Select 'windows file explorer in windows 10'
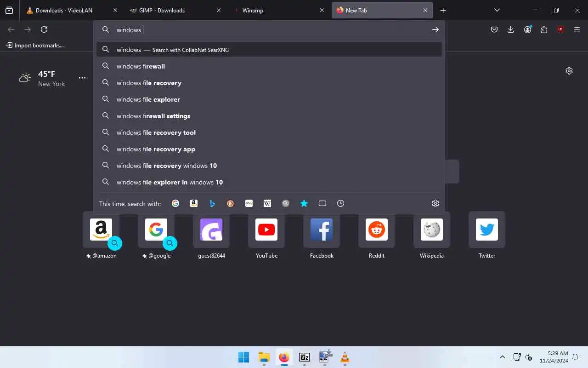This screenshot has width=588, height=368. [269, 182]
